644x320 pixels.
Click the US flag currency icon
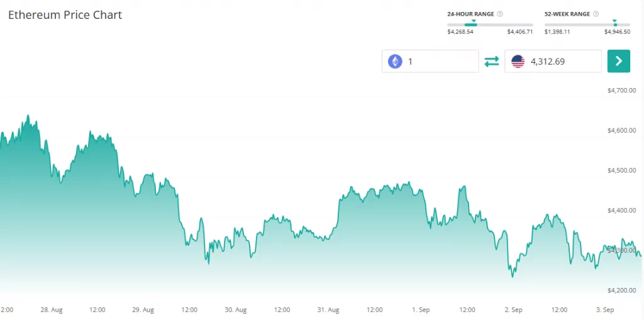pos(518,62)
